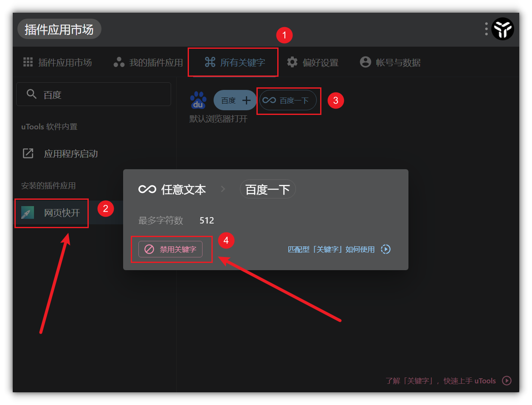Image resolution: width=532 pixels, height=405 pixels.
Task: Click the plus icon on 百度 keyword
Action: pyautogui.click(x=246, y=101)
